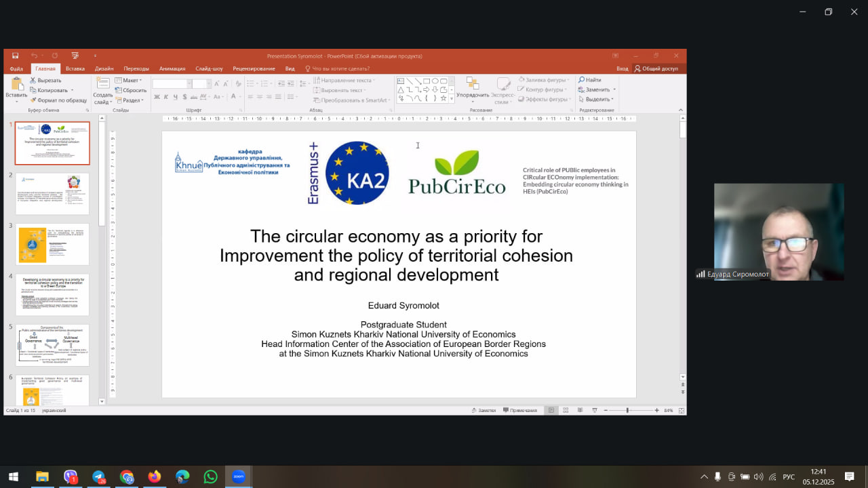
Task: Toggle the Примечания comments pane
Action: click(519, 410)
